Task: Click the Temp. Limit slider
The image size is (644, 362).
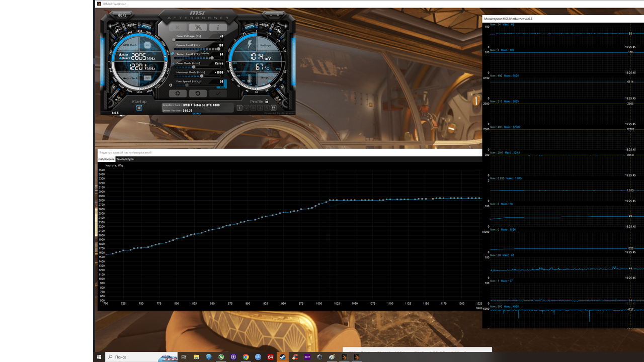Action: coord(197,58)
